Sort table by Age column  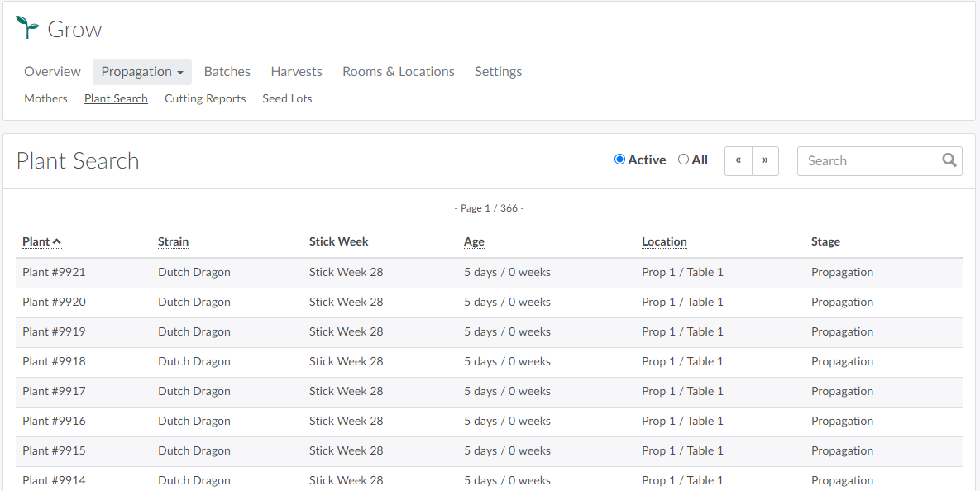click(x=474, y=241)
